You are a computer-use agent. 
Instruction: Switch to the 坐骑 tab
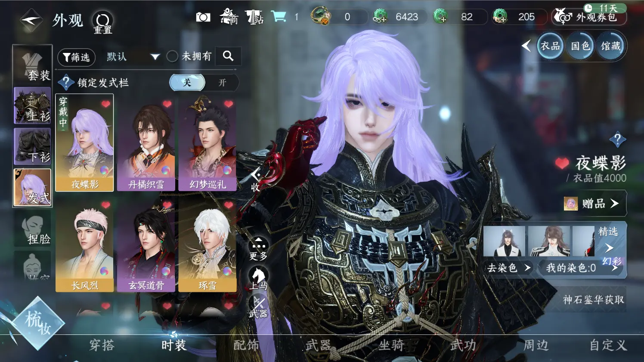(391, 345)
